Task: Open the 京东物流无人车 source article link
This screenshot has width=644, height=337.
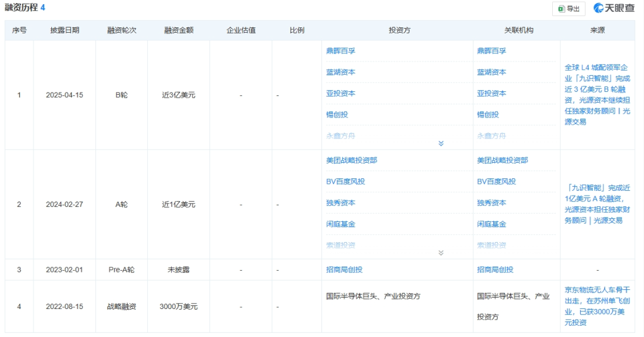Action: (x=597, y=307)
